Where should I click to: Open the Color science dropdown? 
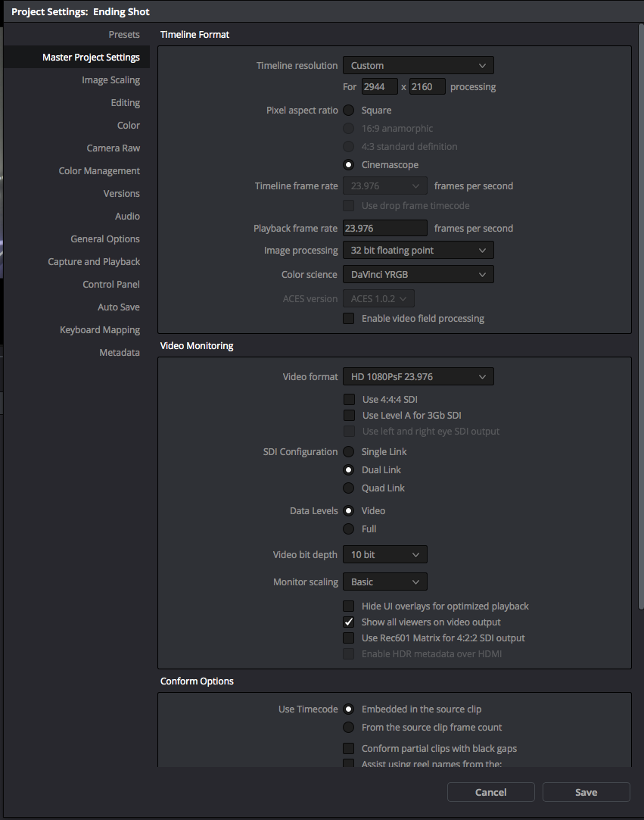point(418,275)
